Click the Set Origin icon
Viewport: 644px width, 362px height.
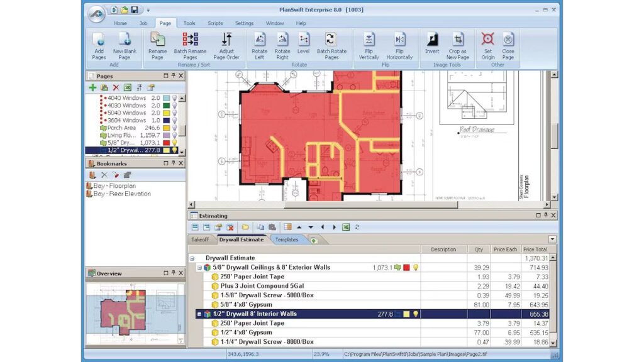[x=488, y=45]
